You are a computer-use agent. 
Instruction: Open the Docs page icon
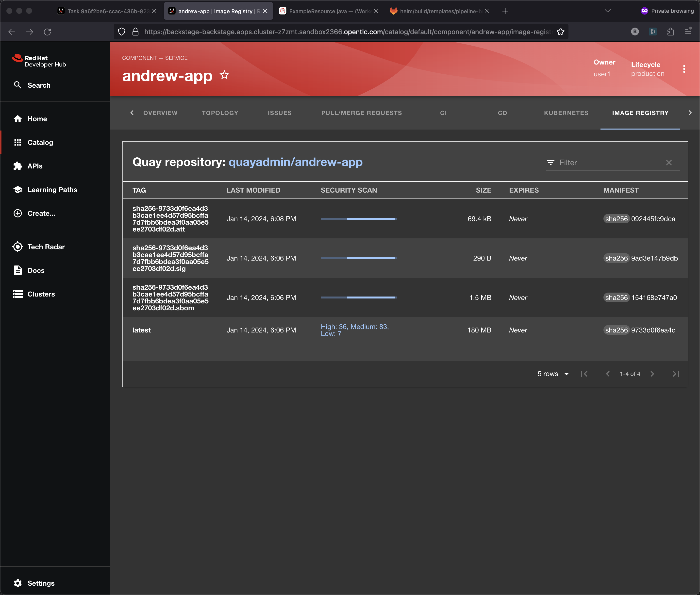coord(17,270)
